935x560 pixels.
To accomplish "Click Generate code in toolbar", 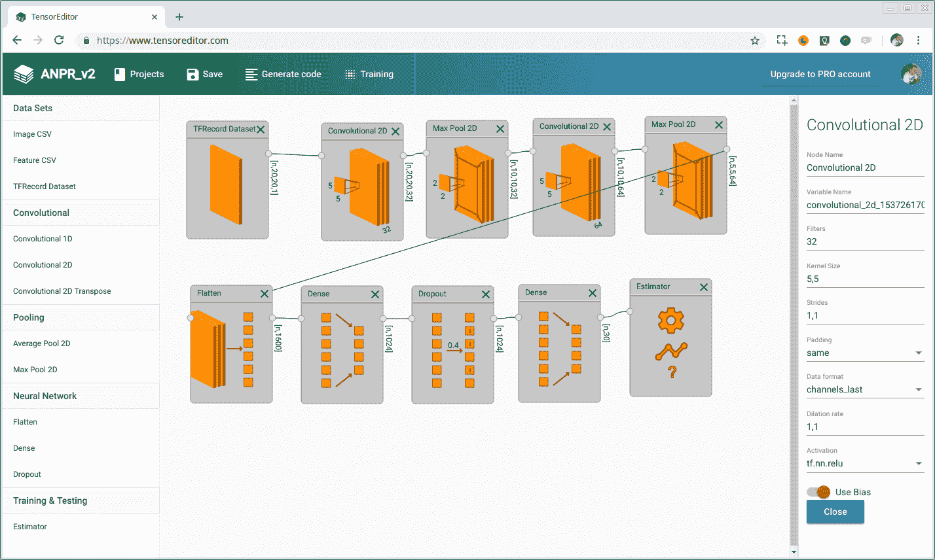I will [283, 74].
